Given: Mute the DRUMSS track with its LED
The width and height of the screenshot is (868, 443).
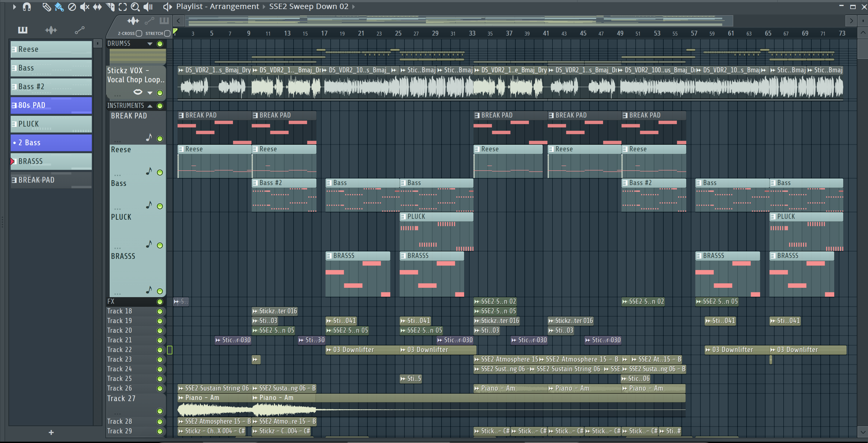Looking at the screenshot, I should click(160, 44).
